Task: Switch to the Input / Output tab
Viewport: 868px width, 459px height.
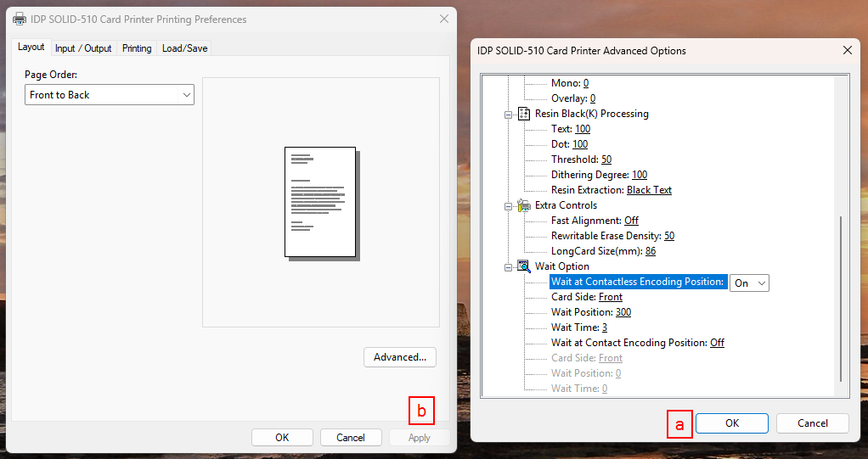Action: [x=83, y=48]
